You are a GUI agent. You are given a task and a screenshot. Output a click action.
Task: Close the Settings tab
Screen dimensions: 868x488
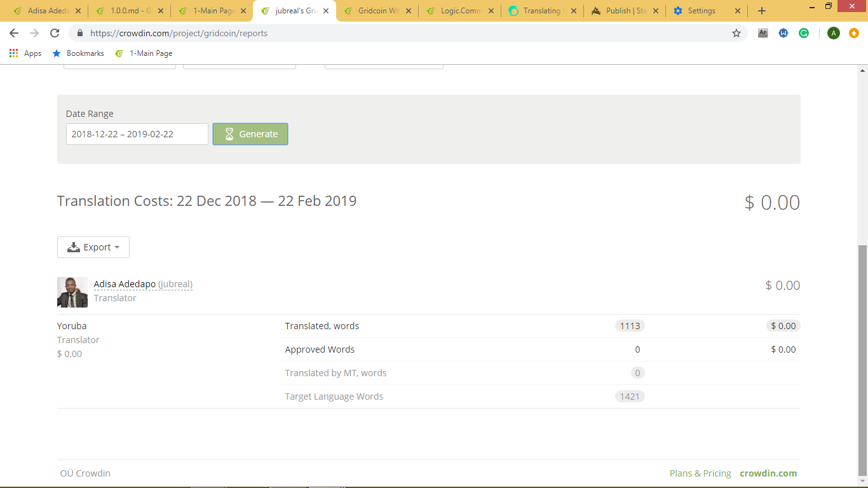point(738,11)
